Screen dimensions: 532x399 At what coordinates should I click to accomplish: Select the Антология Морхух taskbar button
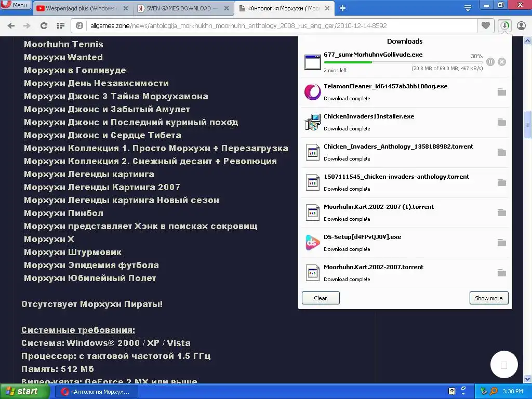[x=96, y=392]
